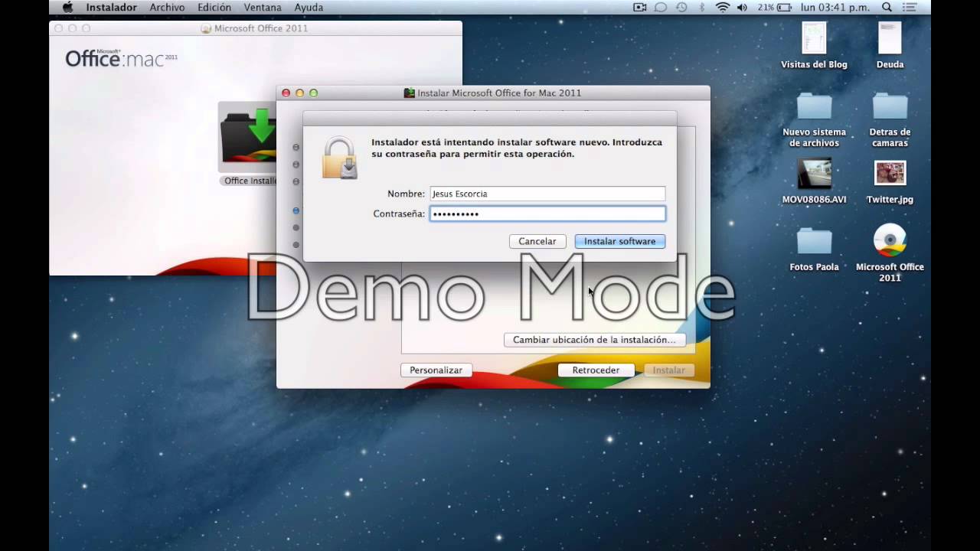Image resolution: width=980 pixels, height=551 pixels.
Task: Click the volume speaker icon
Action: [x=742, y=7]
